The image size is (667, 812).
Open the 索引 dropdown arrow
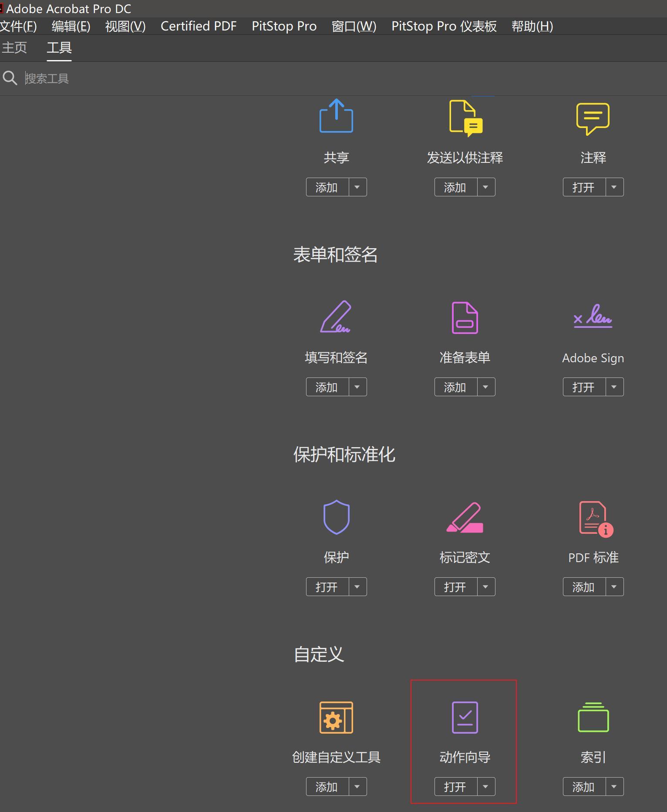click(614, 787)
